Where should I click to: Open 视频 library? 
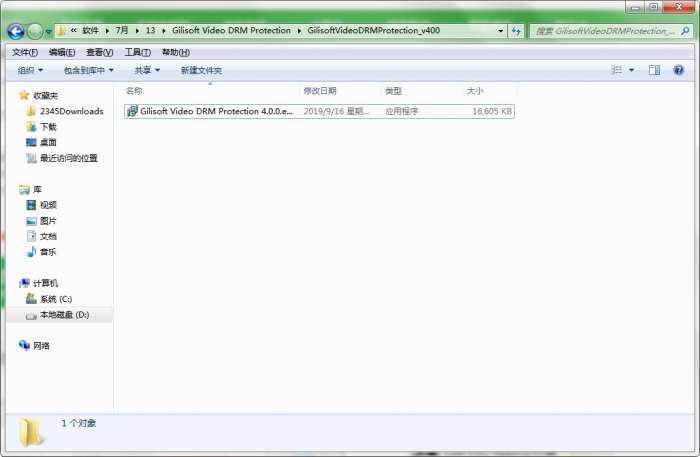(48, 205)
